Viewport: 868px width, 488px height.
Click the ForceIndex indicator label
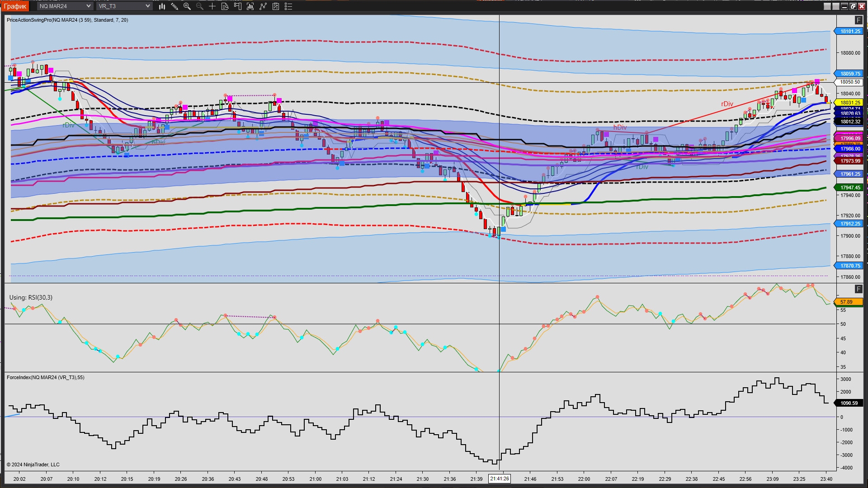pos(46,377)
